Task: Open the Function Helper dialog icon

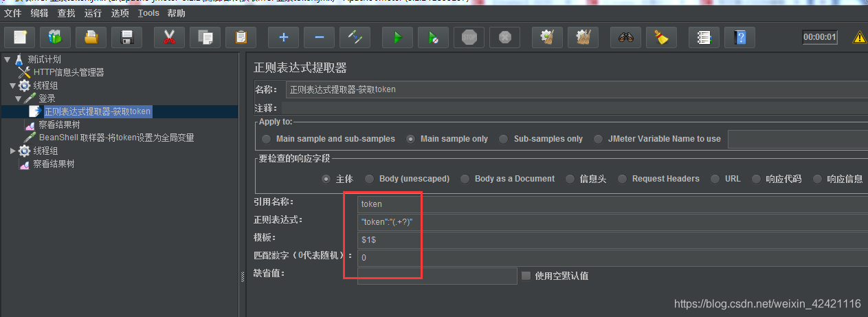Action: tap(704, 37)
